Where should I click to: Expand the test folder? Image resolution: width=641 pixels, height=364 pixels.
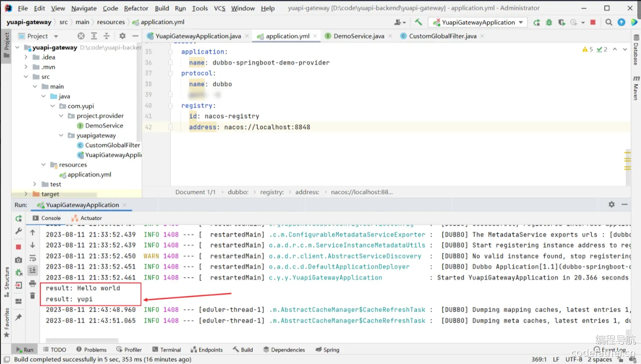(35, 184)
